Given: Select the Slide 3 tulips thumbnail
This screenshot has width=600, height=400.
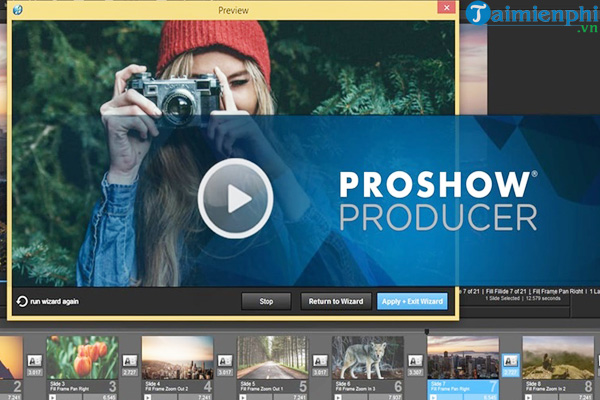Looking at the screenshot, I should pos(82,358).
